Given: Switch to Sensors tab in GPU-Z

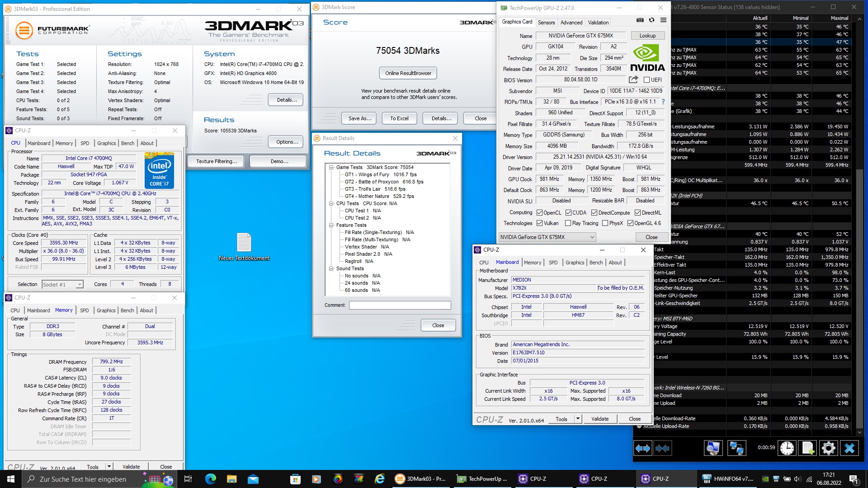Looking at the screenshot, I should (546, 23).
